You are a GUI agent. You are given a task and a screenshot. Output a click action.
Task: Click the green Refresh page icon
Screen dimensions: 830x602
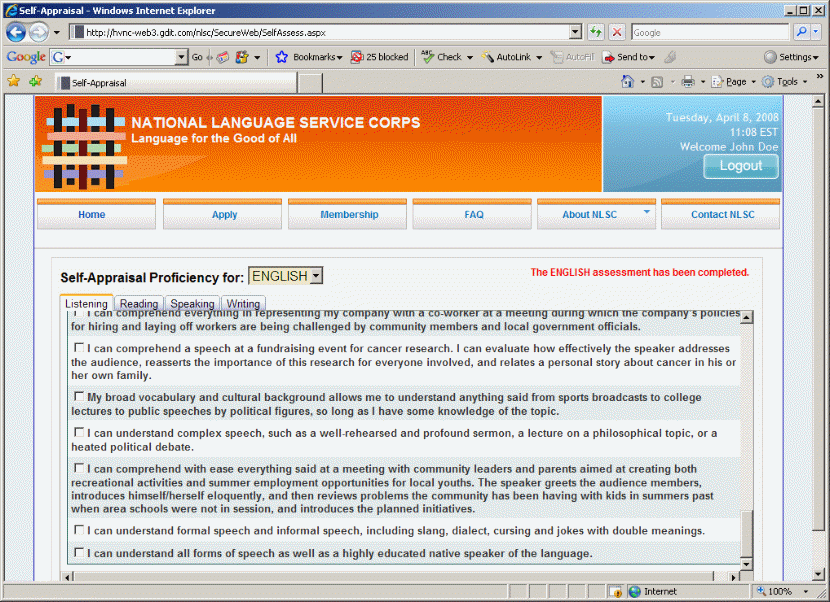pos(596,32)
